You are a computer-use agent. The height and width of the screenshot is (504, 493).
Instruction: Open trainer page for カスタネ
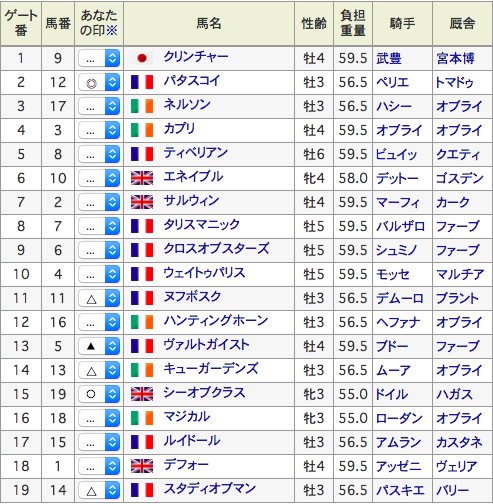[x=459, y=443]
